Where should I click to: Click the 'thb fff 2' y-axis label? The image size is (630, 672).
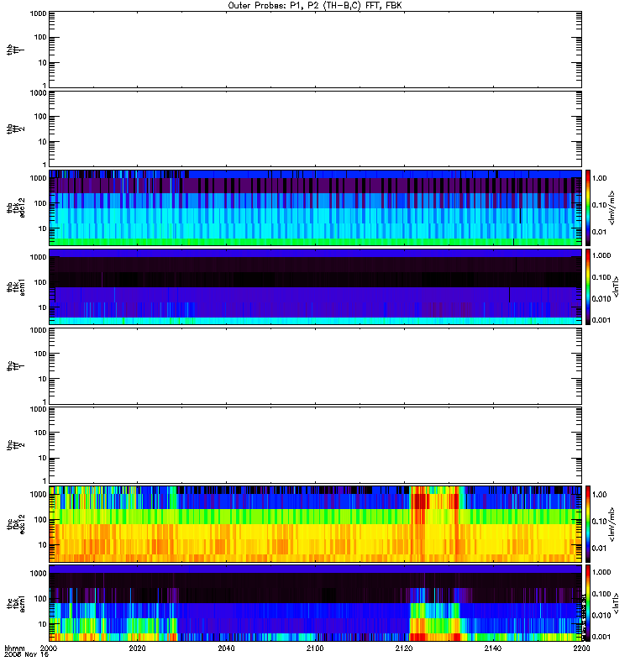pyautogui.click(x=15, y=129)
